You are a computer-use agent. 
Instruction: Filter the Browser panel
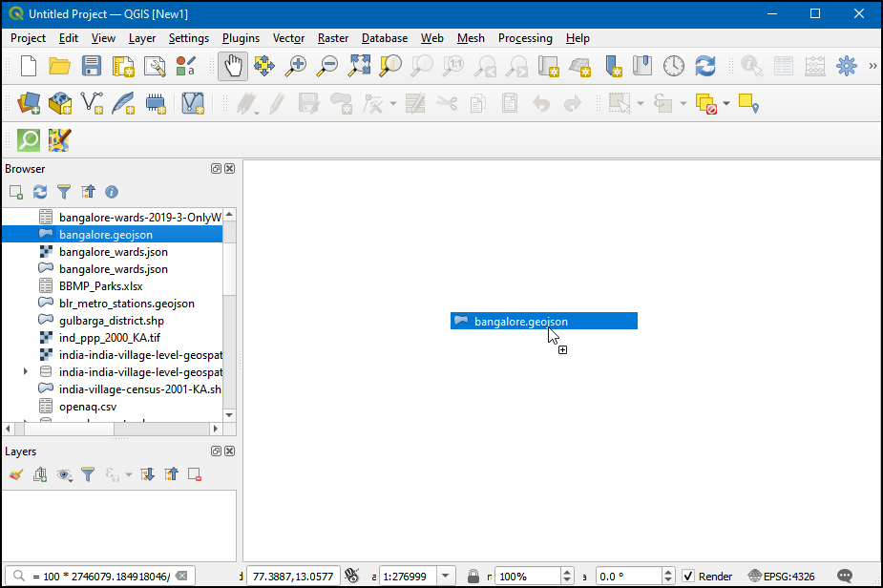[64, 192]
